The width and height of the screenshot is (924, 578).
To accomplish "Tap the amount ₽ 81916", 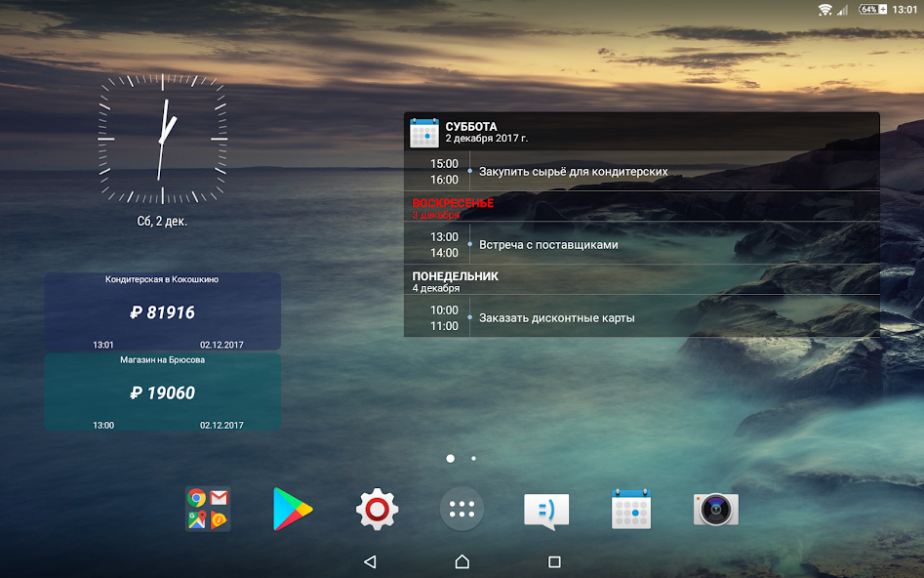I will (162, 312).
